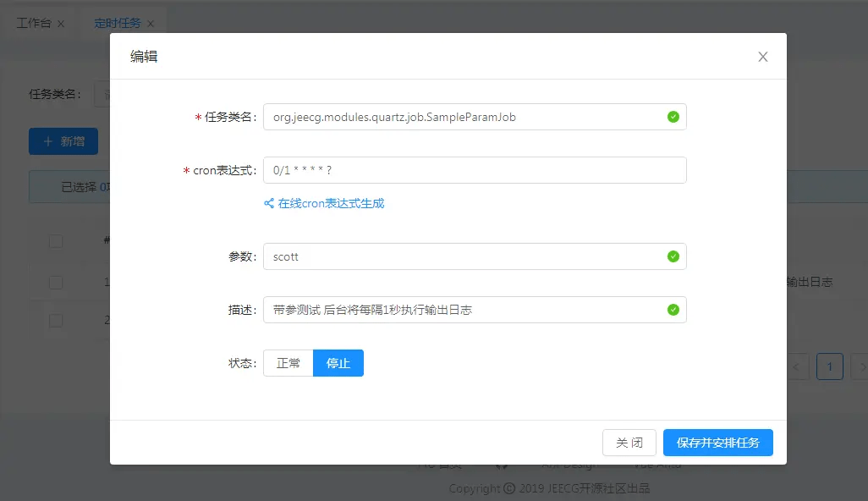Viewport: 868px width, 501px height.
Task: Switch to the 工作台 tab
Action: click(x=34, y=23)
